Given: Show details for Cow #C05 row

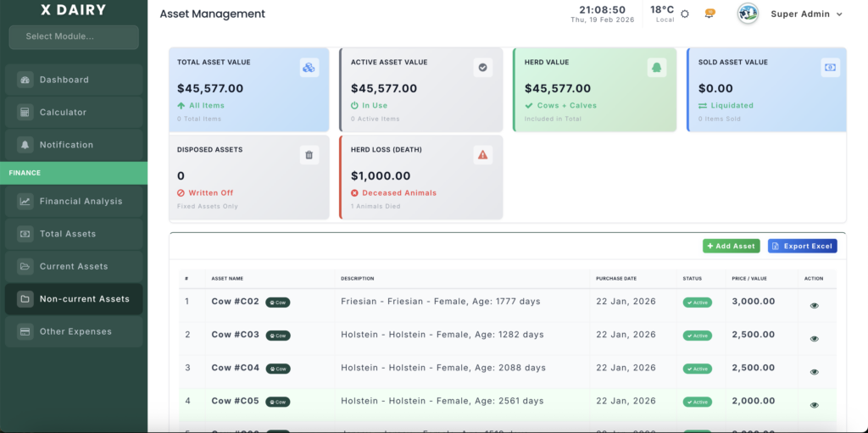Looking at the screenshot, I should [814, 405].
